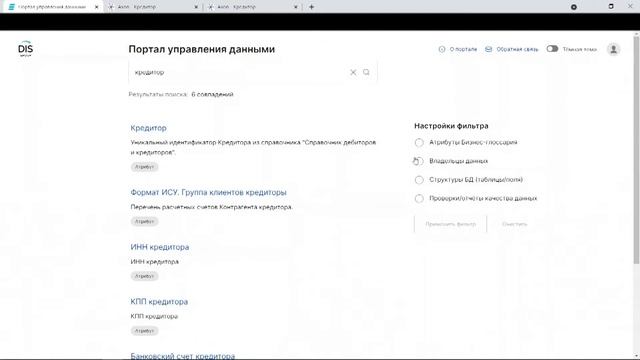Screen dimensions: 640x360
Task: Click description text under 'КПП кредитора' heading
Action: pyautogui.click(x=154, y=316)
